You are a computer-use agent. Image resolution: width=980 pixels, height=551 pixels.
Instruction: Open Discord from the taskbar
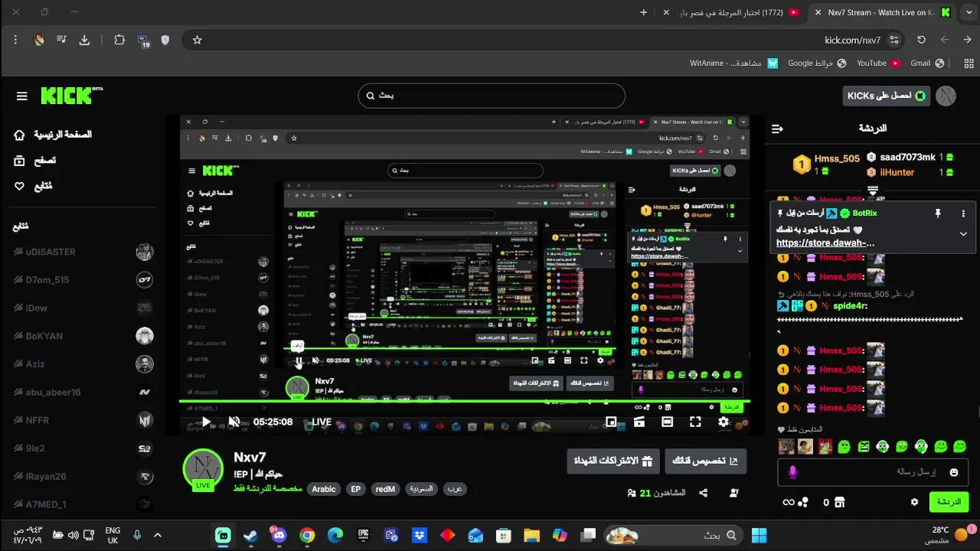279,535
